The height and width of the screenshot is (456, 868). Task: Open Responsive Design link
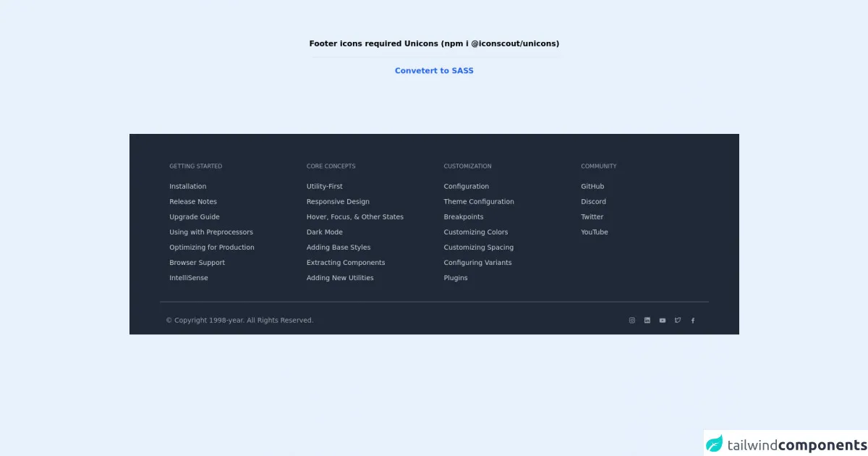(x=338, y=202)
